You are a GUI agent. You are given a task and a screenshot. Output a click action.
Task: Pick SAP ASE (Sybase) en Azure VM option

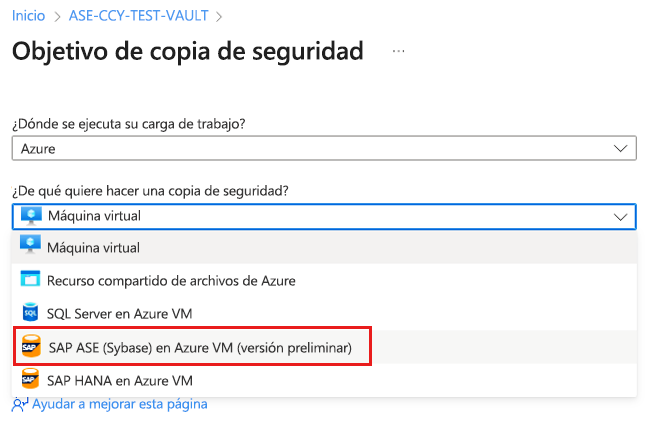tap(199, 347)
